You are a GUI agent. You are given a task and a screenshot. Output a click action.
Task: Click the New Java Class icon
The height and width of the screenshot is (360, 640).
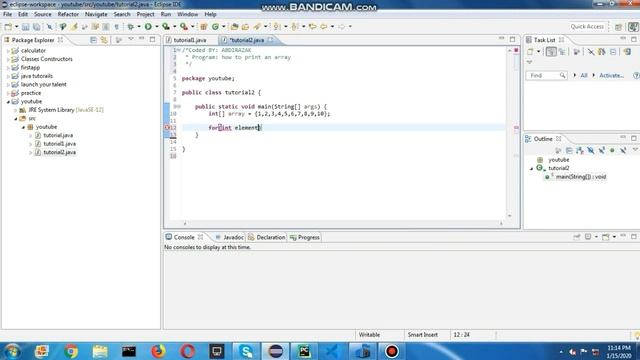215,27
